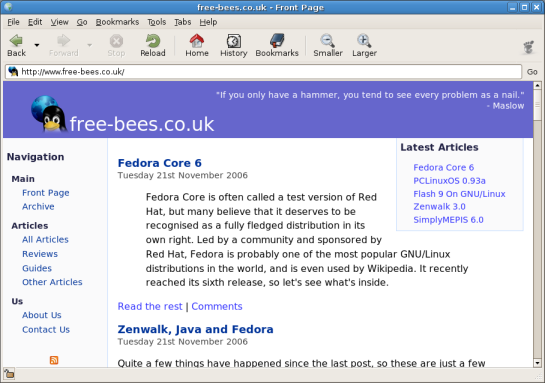The height and width of the screenshot is (383, 545).
Task: Open PCLinuxOS 0.93a in Latest Articles
Action: [449, 181]
